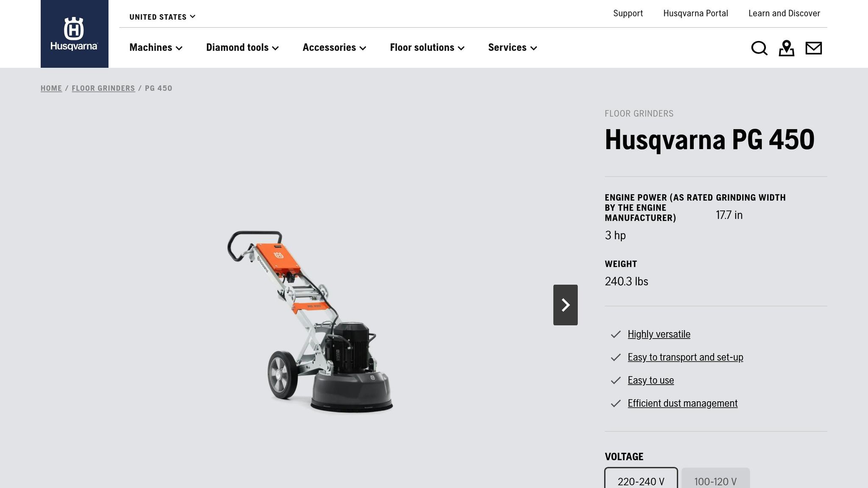
Task: Toggle the United States country selector
Action: pos(162,17)
